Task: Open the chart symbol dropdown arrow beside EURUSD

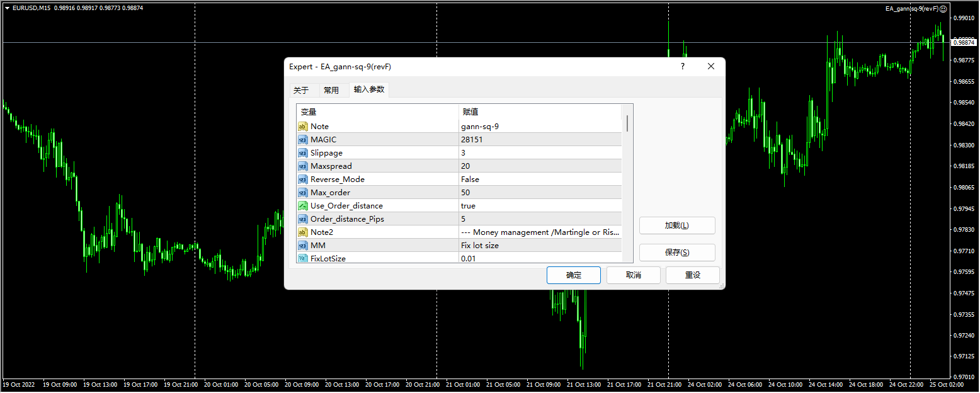Action: (7, 8)
